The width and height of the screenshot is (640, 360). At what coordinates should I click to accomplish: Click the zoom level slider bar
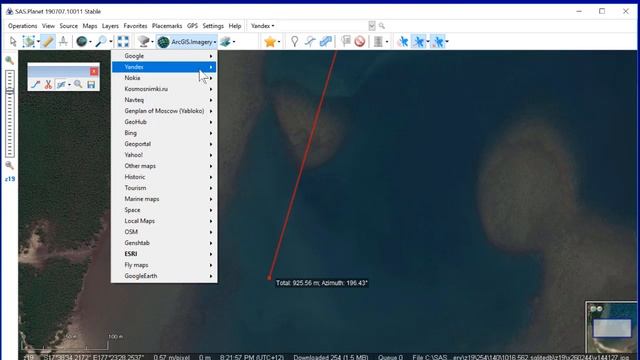click(10, 113)
